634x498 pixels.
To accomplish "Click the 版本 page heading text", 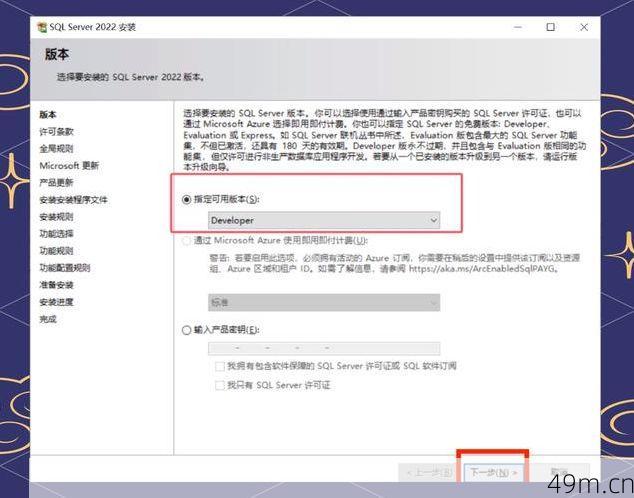I will coord(57,54).
